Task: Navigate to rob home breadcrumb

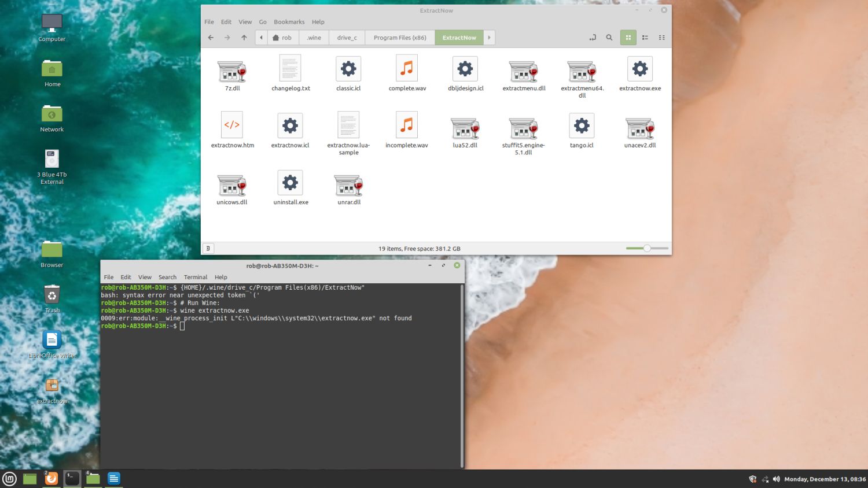Action: click(282, 38)
